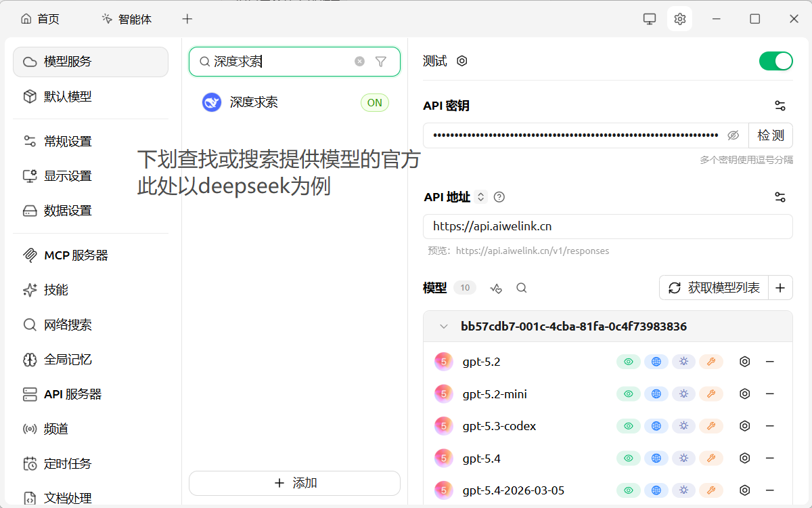Open settings for the gpt-5.4 model

click(745, 459)
